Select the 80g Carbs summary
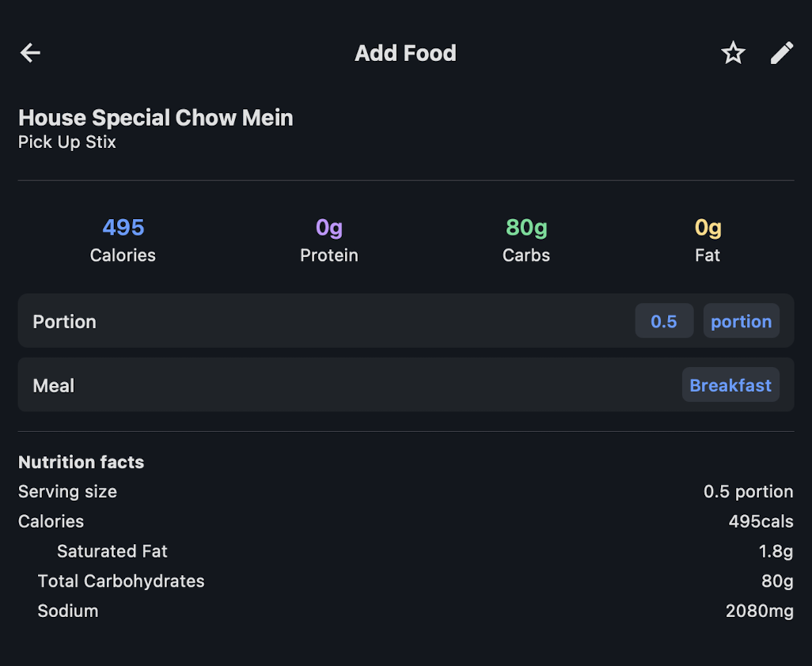This screenshot has width=812, height=666. (526, 240)
